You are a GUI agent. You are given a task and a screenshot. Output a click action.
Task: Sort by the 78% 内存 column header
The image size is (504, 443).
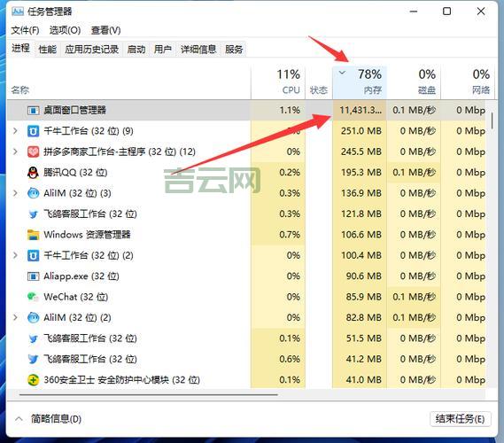360,82
